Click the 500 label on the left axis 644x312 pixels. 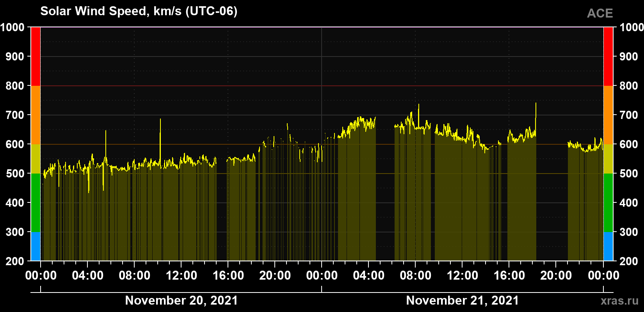coord(15,174)
